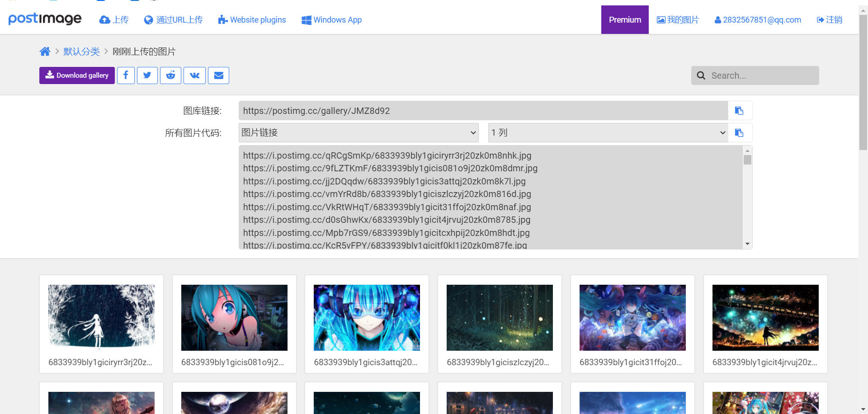
Task: Copy all image codes to clipboard
Action: [740, 133]
